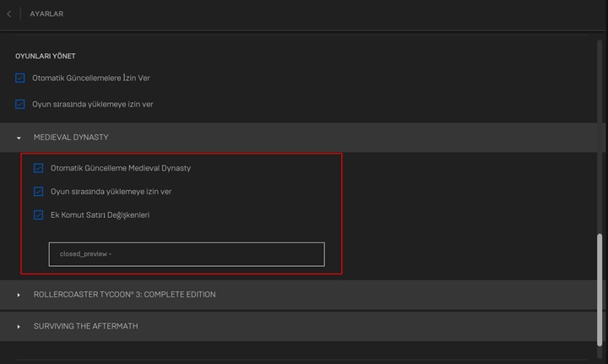Open the ROLLERCOASTER TYCOON 3: COMPLETE EDITION row
The height and width of the screenshot is (364, 608).
tap(124, 295)
